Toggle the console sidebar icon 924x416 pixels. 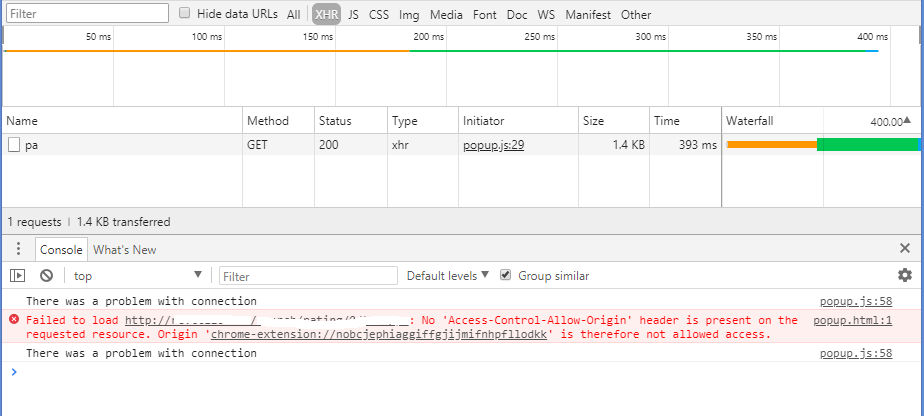pyautogui.click(x=18, y=275)
